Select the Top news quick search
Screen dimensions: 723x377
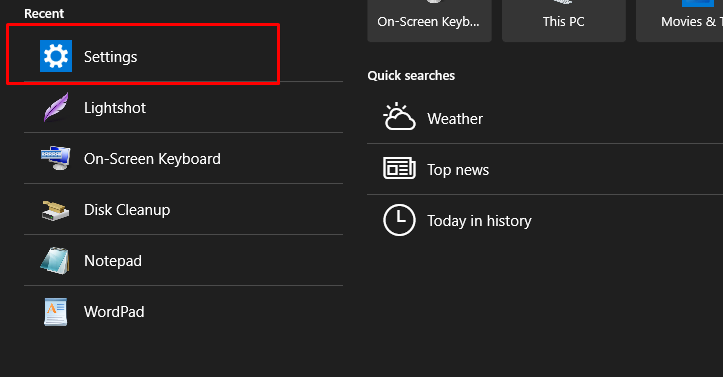click(x=545, y=170)
